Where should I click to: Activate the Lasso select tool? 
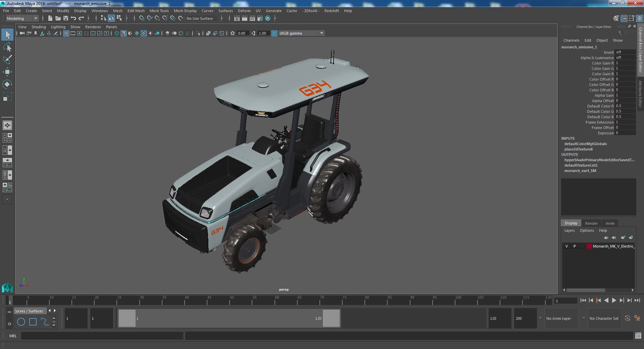7,47
